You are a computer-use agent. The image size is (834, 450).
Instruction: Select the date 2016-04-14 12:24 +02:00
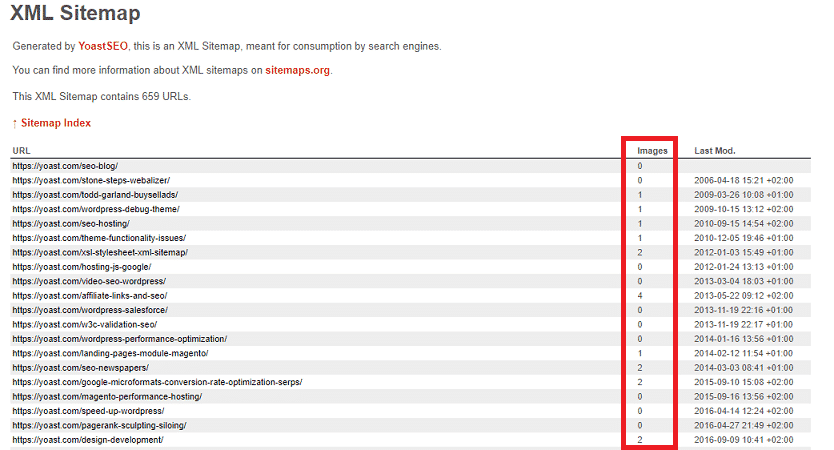tap(744, 411)
